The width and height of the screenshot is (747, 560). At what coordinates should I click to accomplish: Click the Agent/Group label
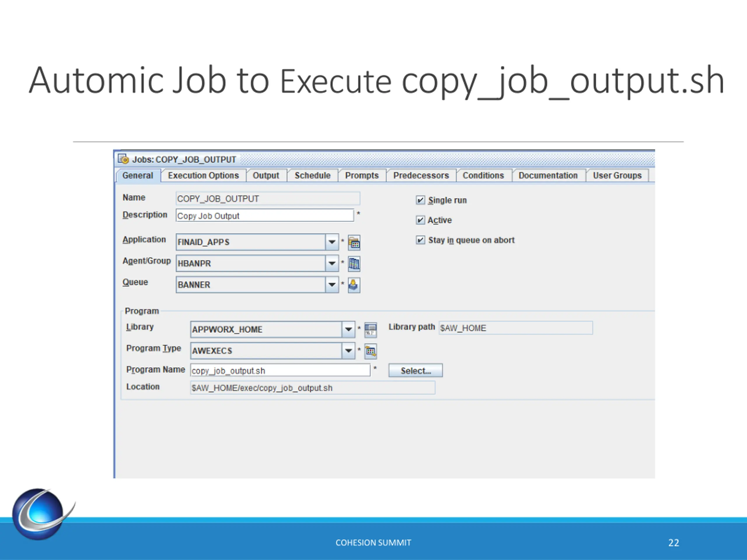tap(146, 261)
